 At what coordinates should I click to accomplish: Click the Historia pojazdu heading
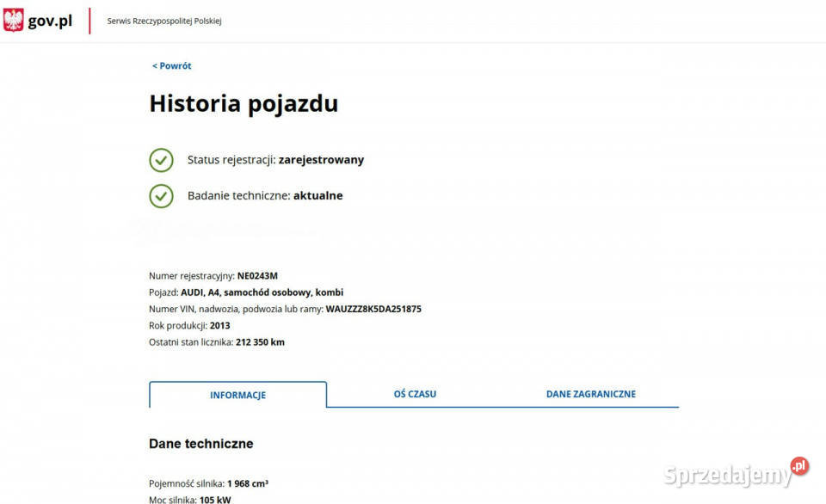[243, 104]
